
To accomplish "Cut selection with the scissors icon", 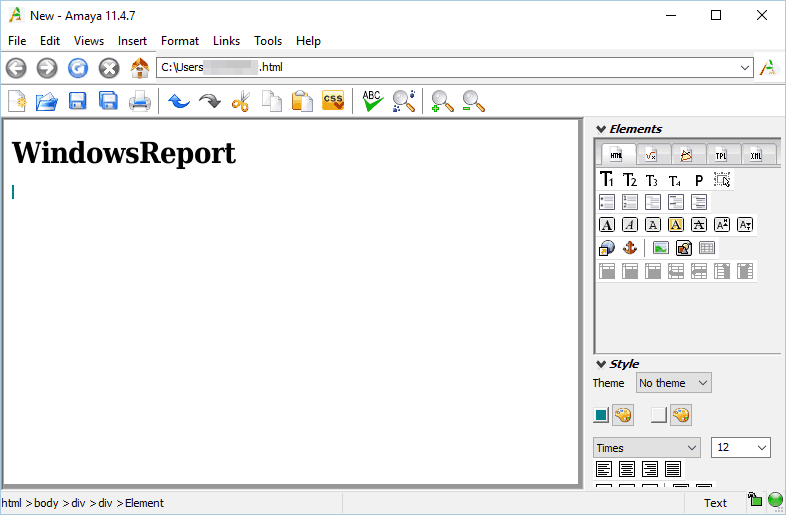I will (241, 101).
